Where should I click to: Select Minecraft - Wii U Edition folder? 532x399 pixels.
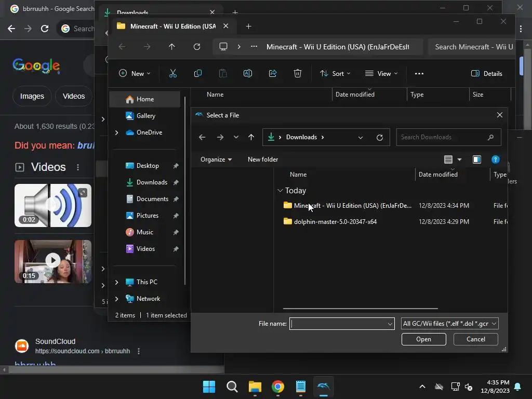click(x=348, y=206)
